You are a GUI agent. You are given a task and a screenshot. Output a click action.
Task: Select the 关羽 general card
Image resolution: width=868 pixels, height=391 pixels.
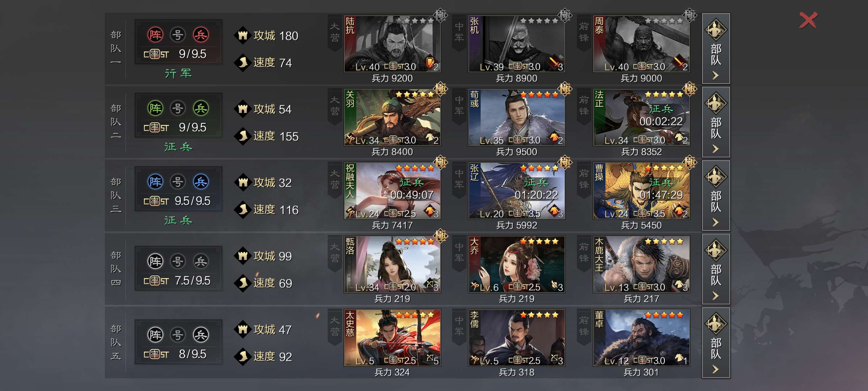pos(392,117)
